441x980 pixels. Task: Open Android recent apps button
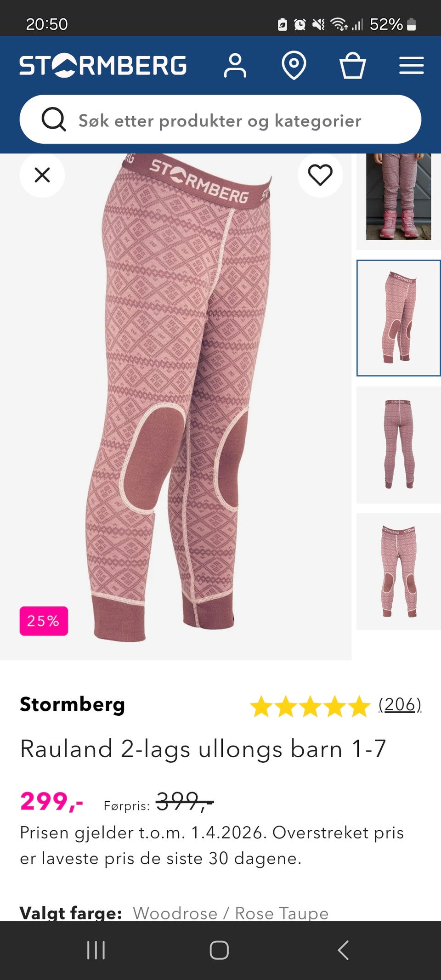96,950
